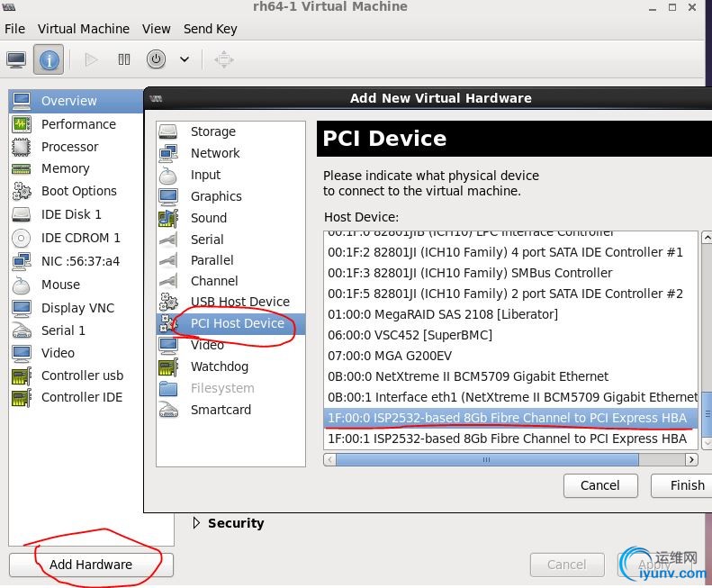Choose Parallel hardware type

coord(230,260)
